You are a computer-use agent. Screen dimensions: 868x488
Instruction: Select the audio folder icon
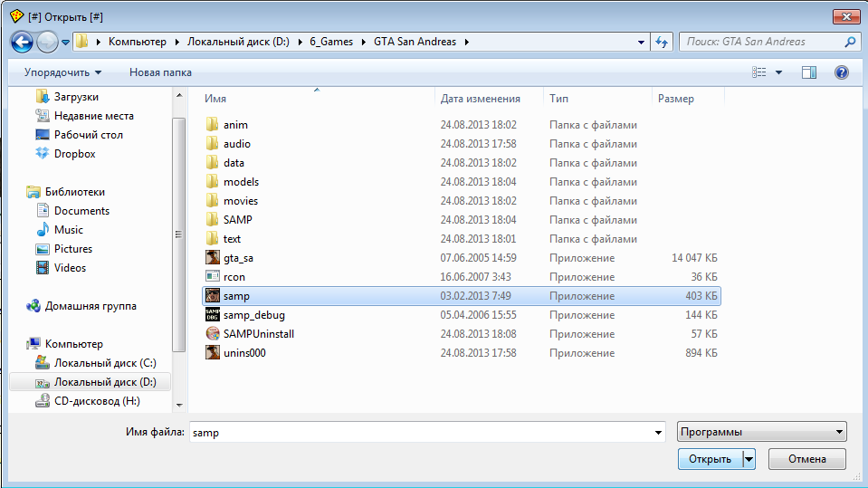(x=212, y=144)
